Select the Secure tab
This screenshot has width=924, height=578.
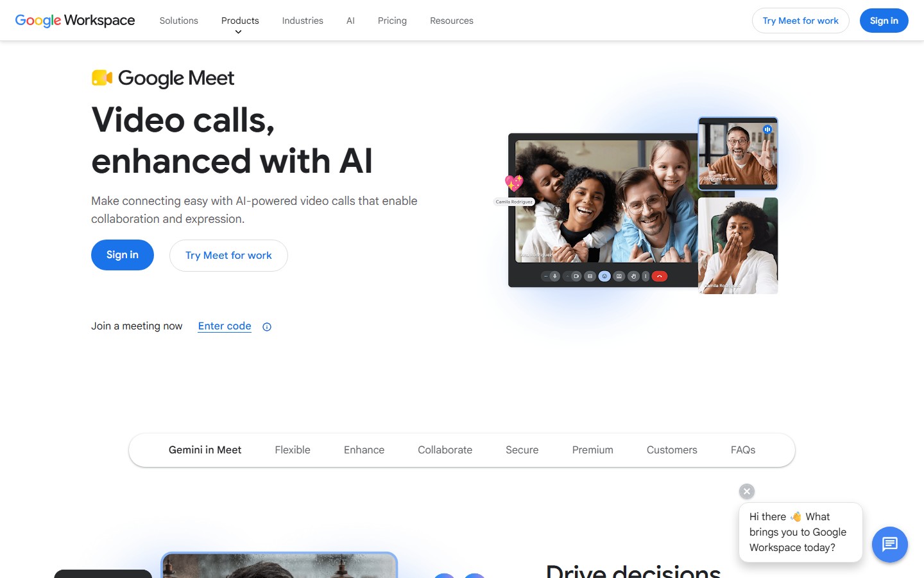click(522, 450)
